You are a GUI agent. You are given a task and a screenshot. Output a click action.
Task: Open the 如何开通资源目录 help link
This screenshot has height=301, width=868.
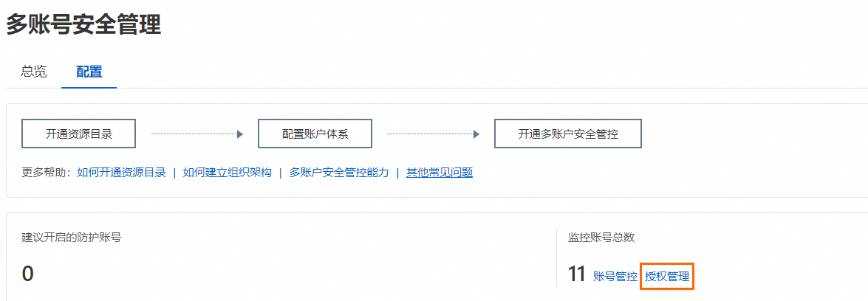click(121, 173)
